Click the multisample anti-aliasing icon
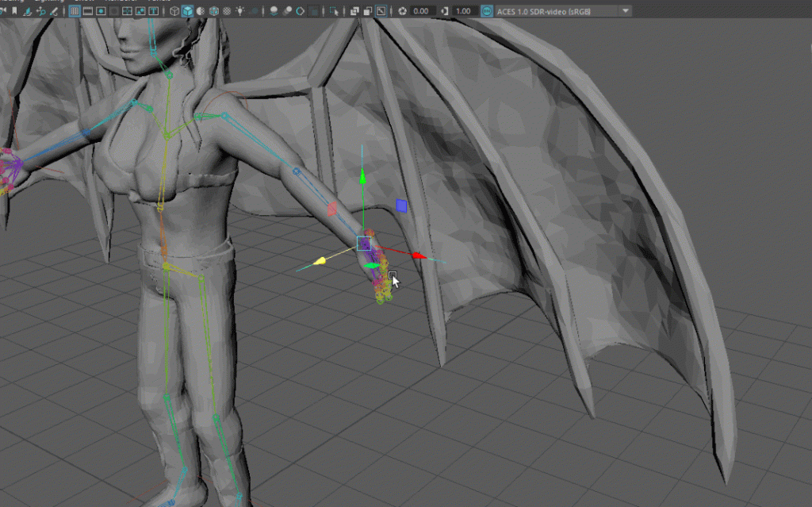The height and width of the screenshot is (507, 812). click(x=301, y=11)
